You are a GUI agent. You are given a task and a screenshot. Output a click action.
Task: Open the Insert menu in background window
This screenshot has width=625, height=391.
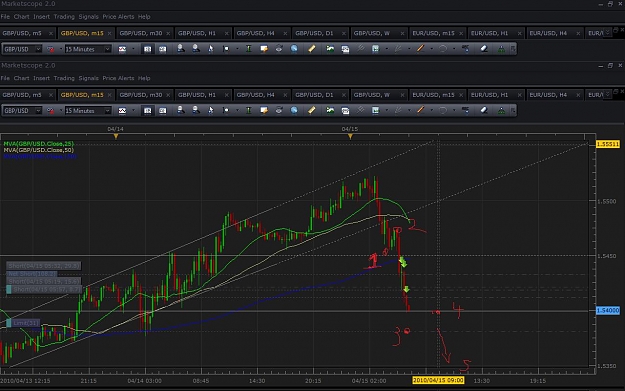41,17
